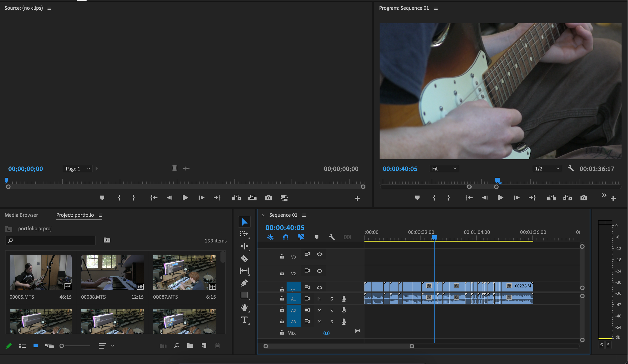The height and width of the screenshot is (364, 628).
Task: Switch to the Media Browser tab
Action: point(21,215)
